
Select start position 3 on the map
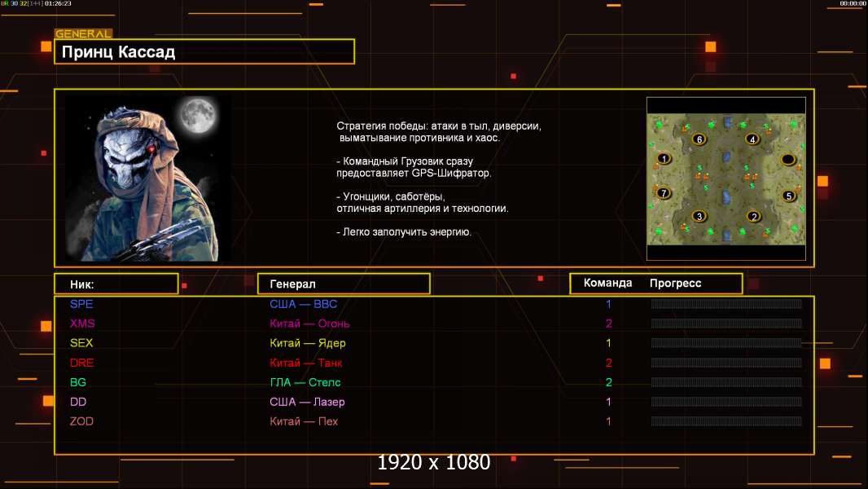(x=699, y=216)
